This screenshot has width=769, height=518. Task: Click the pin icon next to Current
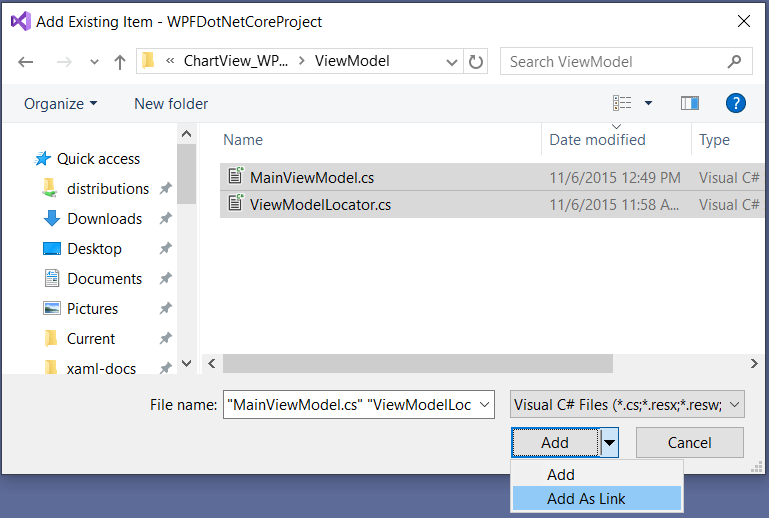pos(165,338)
